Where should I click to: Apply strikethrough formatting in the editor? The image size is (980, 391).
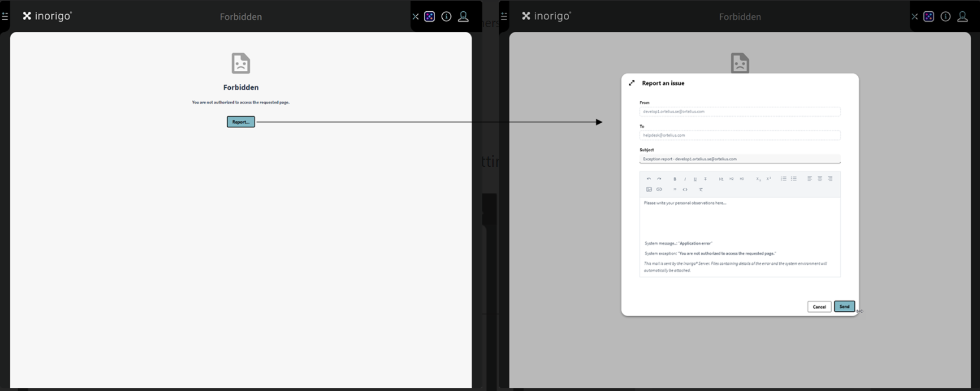pos(705,179)
